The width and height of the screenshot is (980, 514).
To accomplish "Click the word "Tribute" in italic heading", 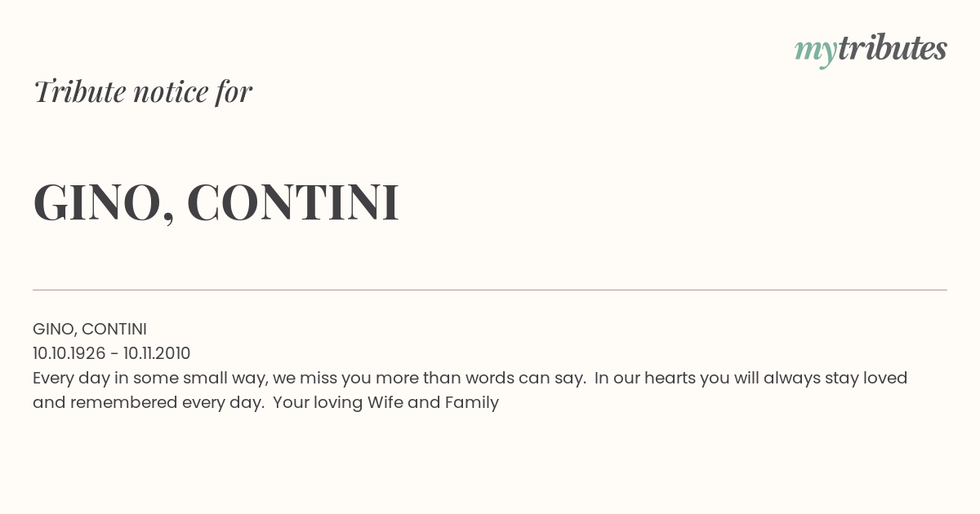I will coord(80,91).
